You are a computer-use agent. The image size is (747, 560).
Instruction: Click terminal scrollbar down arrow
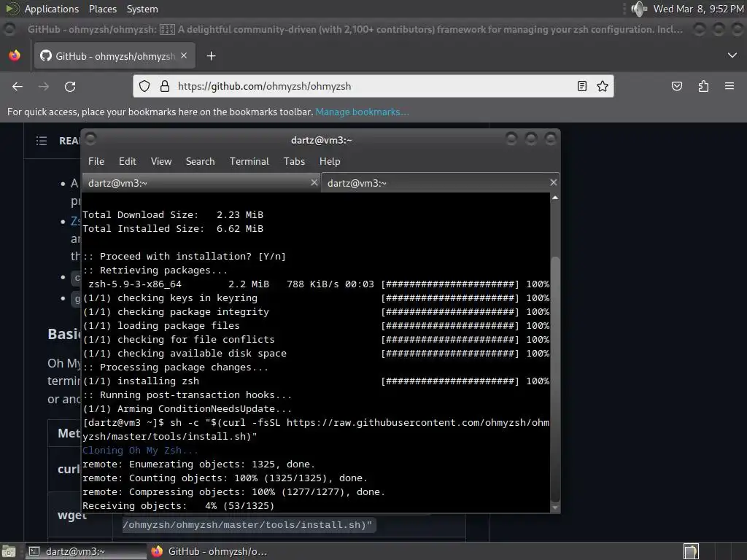555,507
